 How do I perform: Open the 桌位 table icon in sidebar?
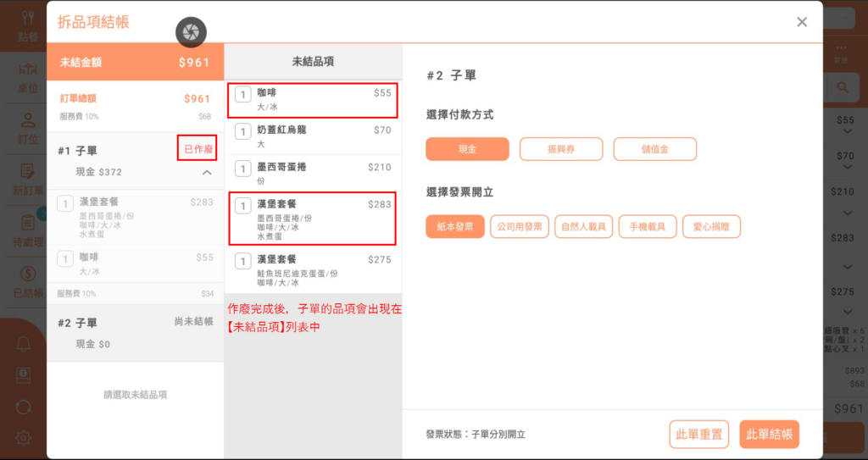[x=27, y=75]
